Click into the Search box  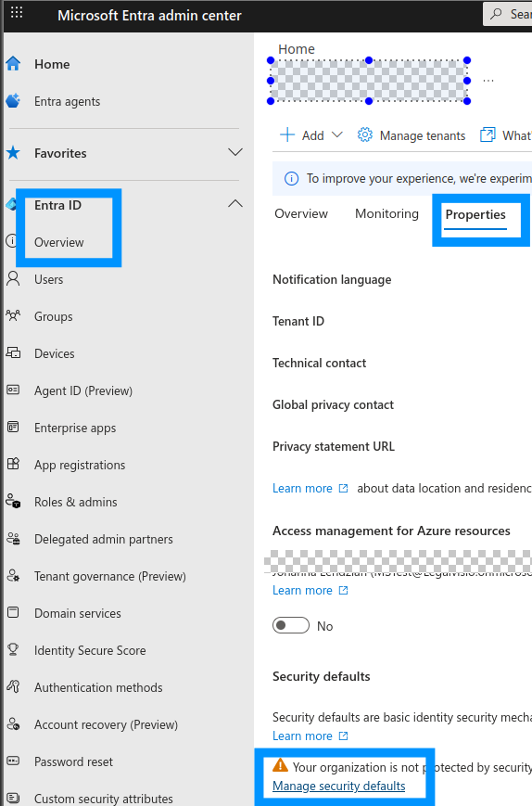pos(507,14)
